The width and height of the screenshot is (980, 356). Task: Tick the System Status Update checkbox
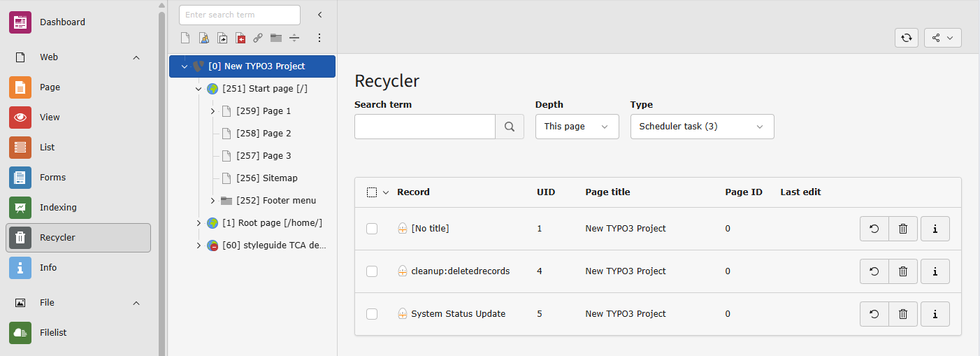tap(372, 314)
